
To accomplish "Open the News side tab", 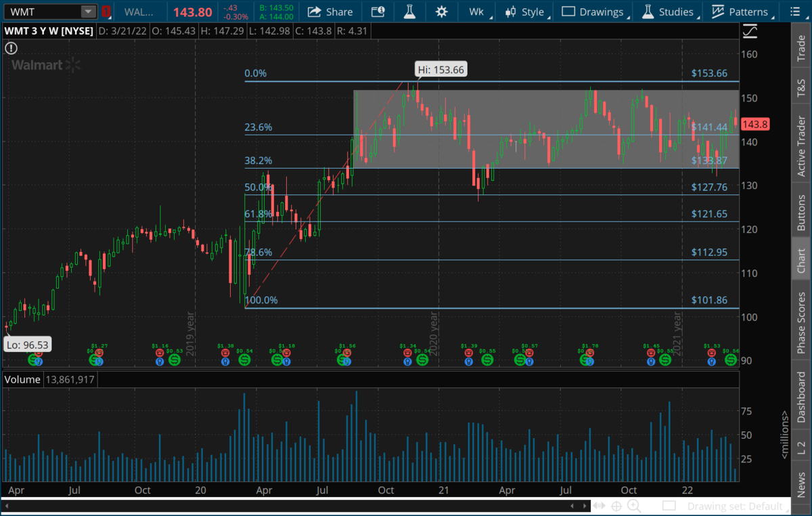I will coord(801,484).
